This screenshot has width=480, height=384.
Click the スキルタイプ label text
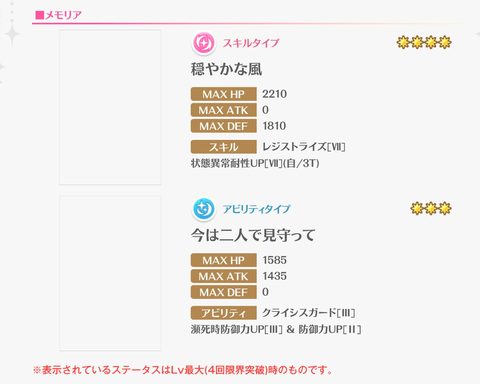coord(251,43)
